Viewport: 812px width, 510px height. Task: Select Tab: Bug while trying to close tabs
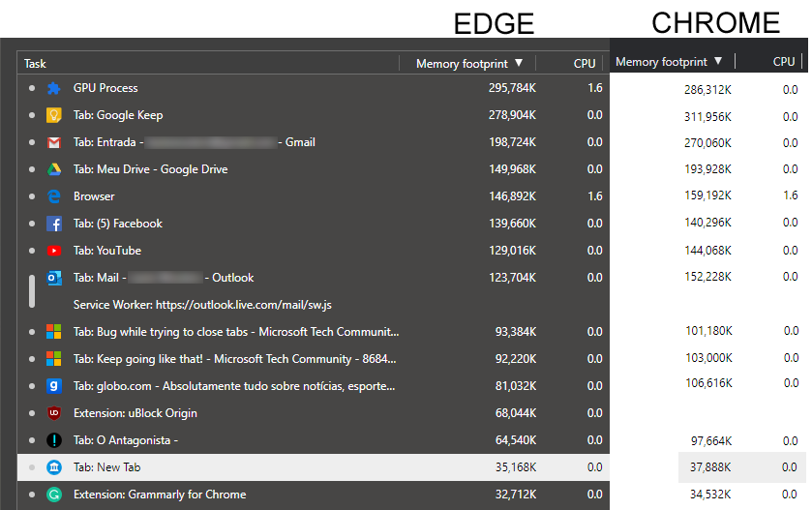[x=314, y=332]
